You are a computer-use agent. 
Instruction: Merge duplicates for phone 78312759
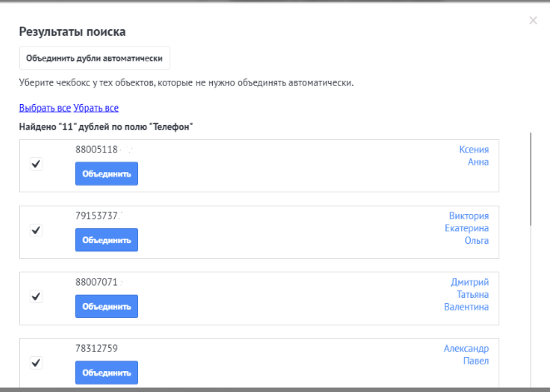[x=107, y=372]
